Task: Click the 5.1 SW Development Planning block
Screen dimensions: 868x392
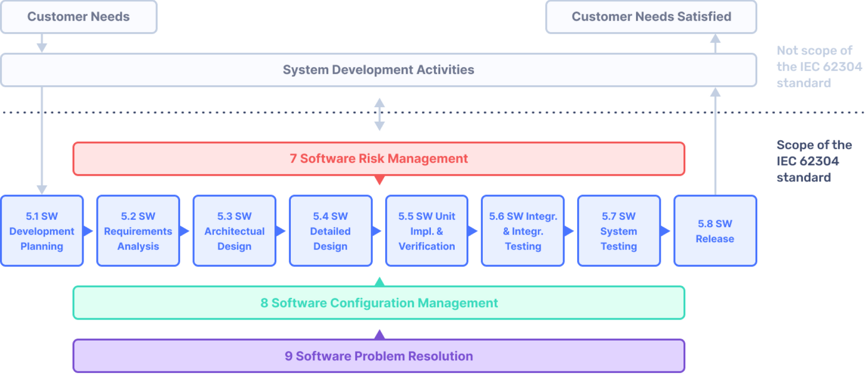Action: click(x=42, y=231)
